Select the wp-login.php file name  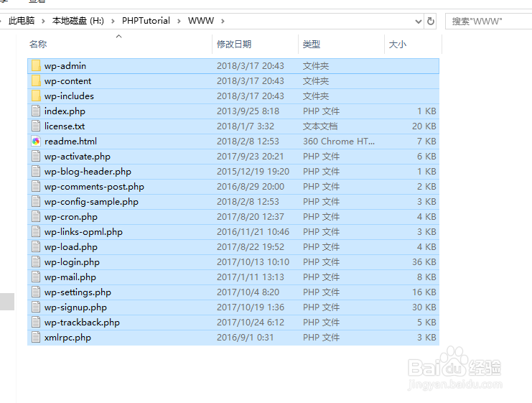coord(72,262)
